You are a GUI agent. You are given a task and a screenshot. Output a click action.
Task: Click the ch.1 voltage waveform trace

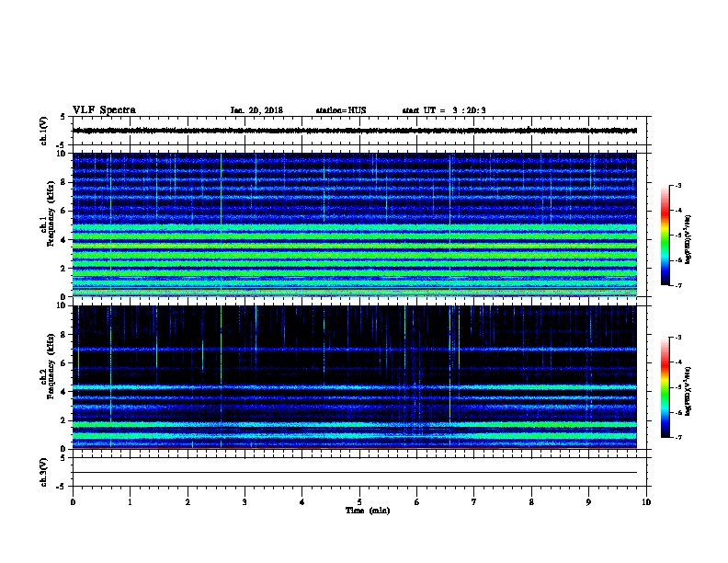tap(355, 131)
